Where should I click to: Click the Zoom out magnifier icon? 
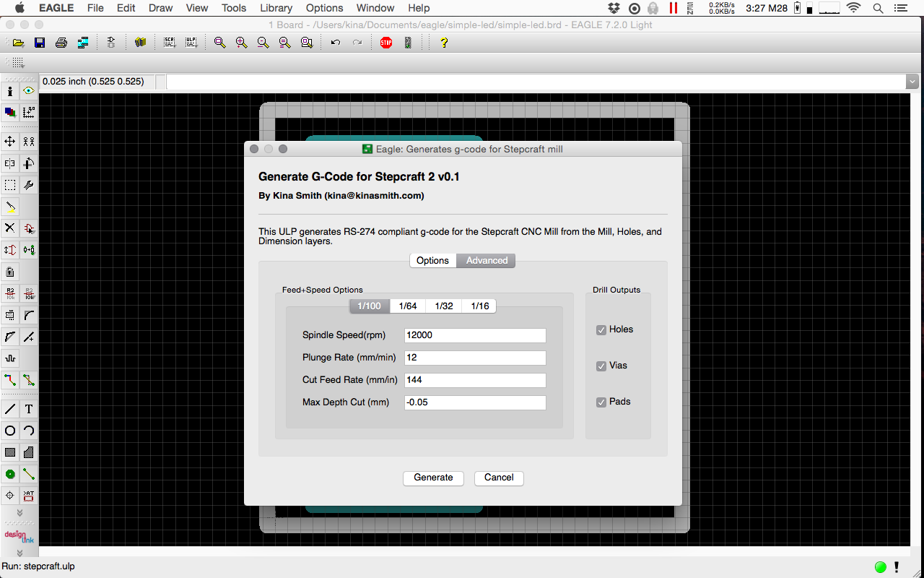click(x=263, y=43)
